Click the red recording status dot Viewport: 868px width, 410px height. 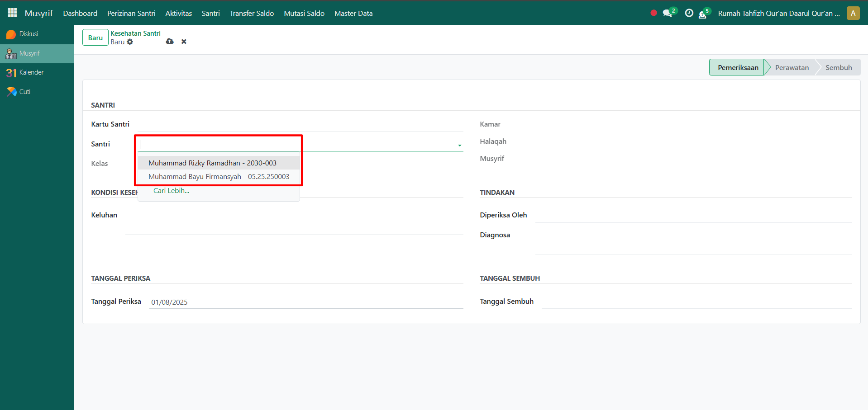point(653,13)
